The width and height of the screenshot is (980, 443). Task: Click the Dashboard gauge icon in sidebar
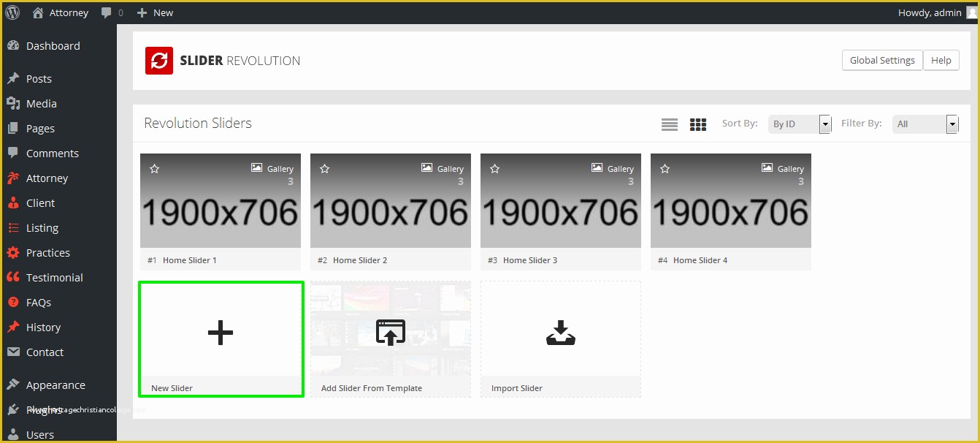(13, 45)
